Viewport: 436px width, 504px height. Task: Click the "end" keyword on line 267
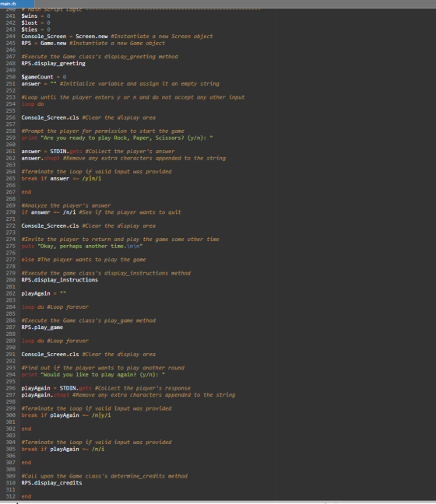[26, 192]
